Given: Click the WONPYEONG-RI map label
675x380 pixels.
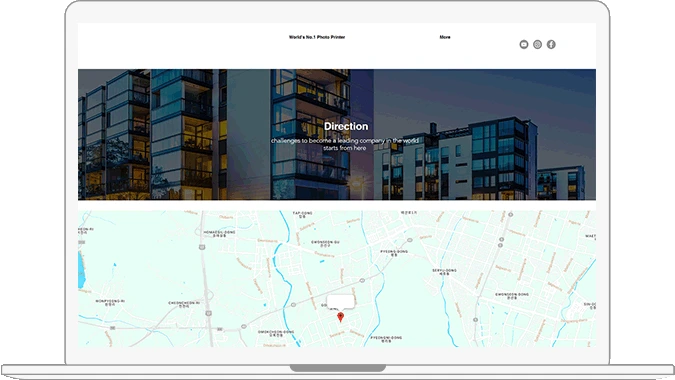Looking at the screenshot, I should click(110, 302).
